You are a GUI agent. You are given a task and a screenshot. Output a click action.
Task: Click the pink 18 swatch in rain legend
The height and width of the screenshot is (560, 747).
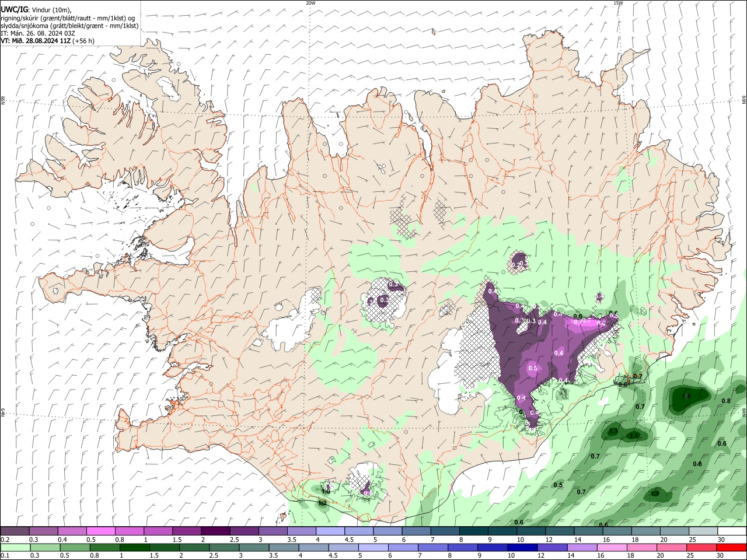[x=643, y=548]
